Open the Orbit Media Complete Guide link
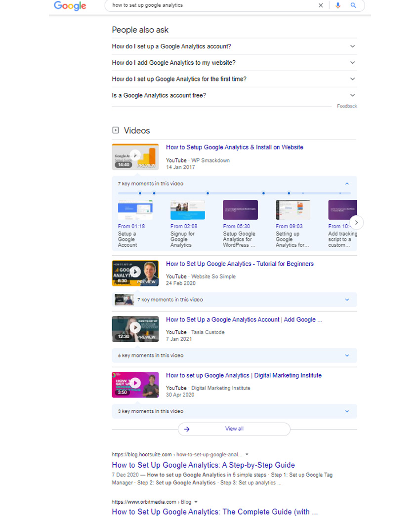The image size is (420, 516). (214, 512)
